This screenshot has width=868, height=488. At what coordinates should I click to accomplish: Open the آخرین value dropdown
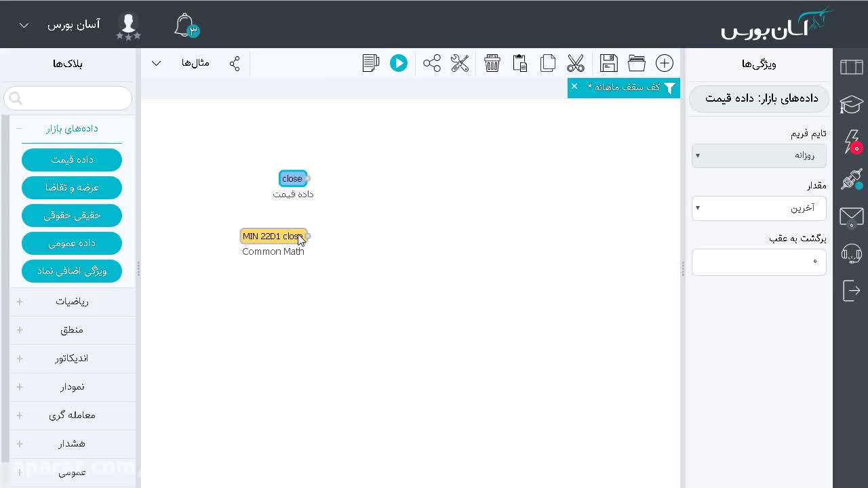click(759, 208)
